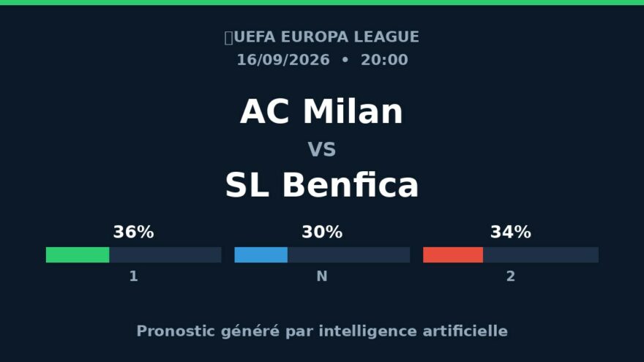Open the SL Benfica team name
Screen dimensions: 644x362
[x=321, y=185]
